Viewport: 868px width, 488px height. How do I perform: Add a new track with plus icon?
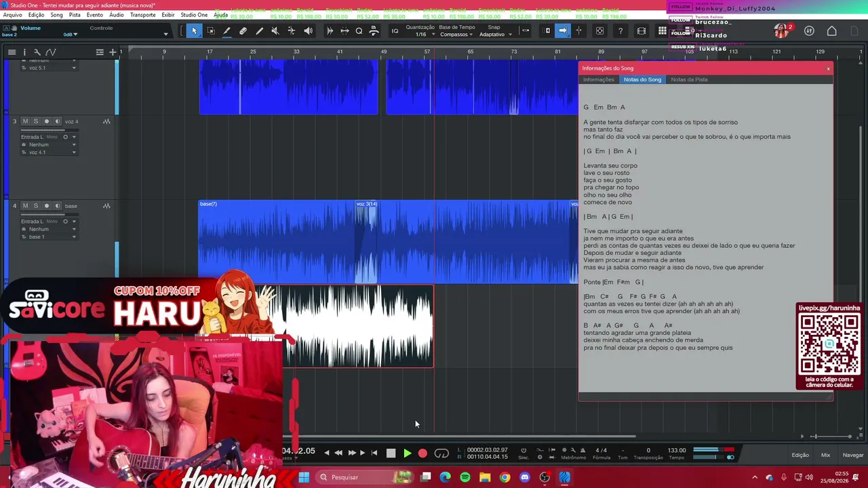pos(113,52)
